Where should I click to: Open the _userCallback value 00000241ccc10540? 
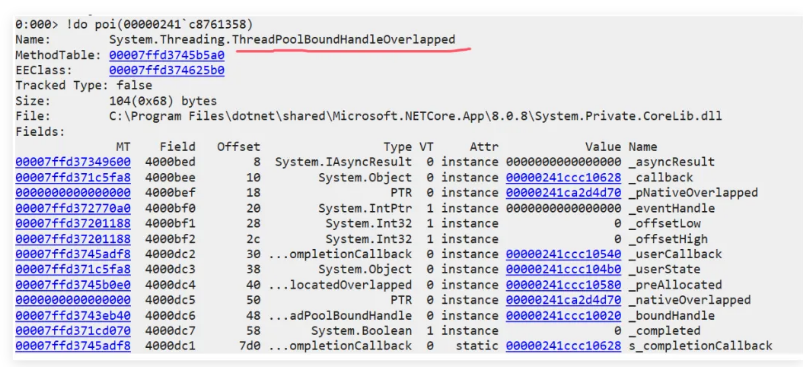click(563, 254)
